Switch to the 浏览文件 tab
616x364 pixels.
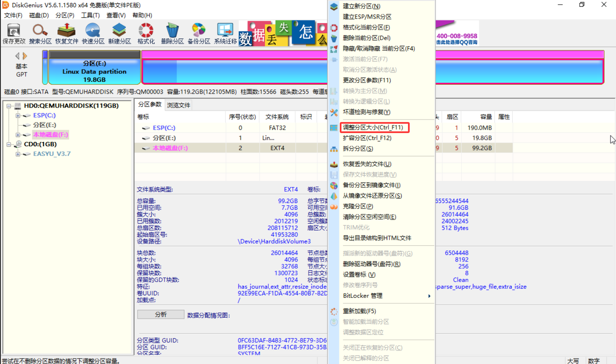(x=178, y=105)
